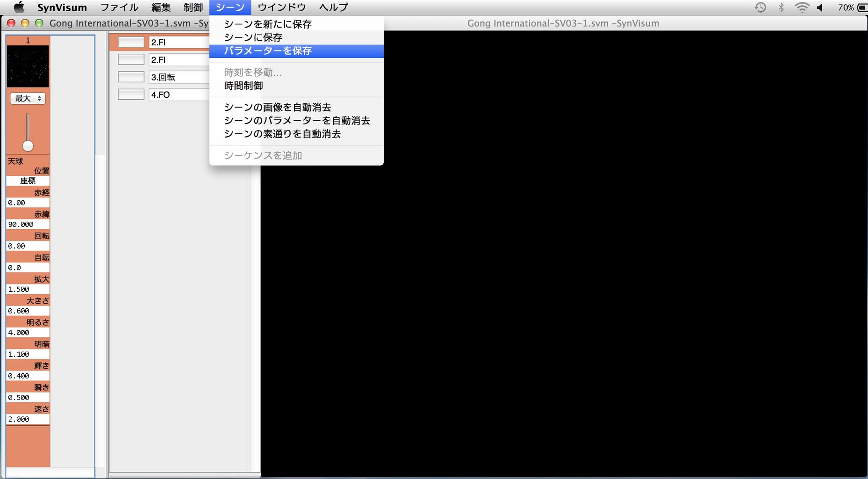Click the box left of second 2.FI
Viewport: 868px width, 479px height.
[x=131, y=60]
